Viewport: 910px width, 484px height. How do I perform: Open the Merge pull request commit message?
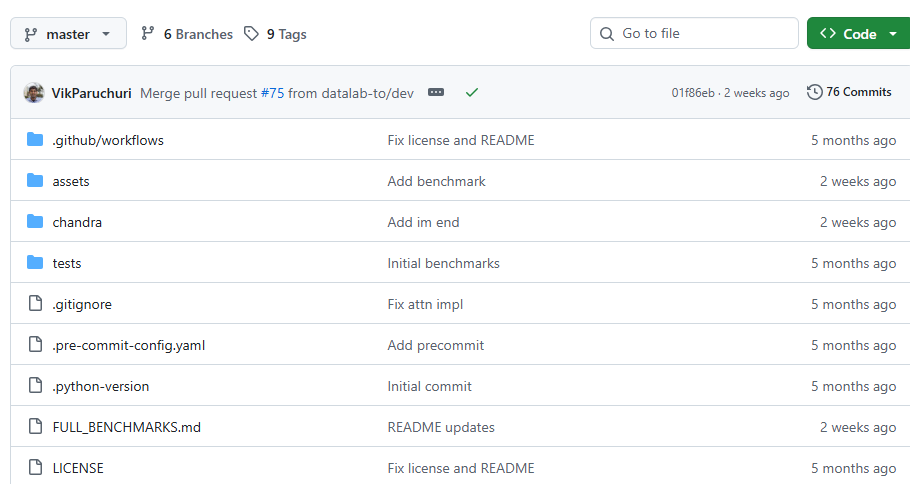(x=277, y=93)
